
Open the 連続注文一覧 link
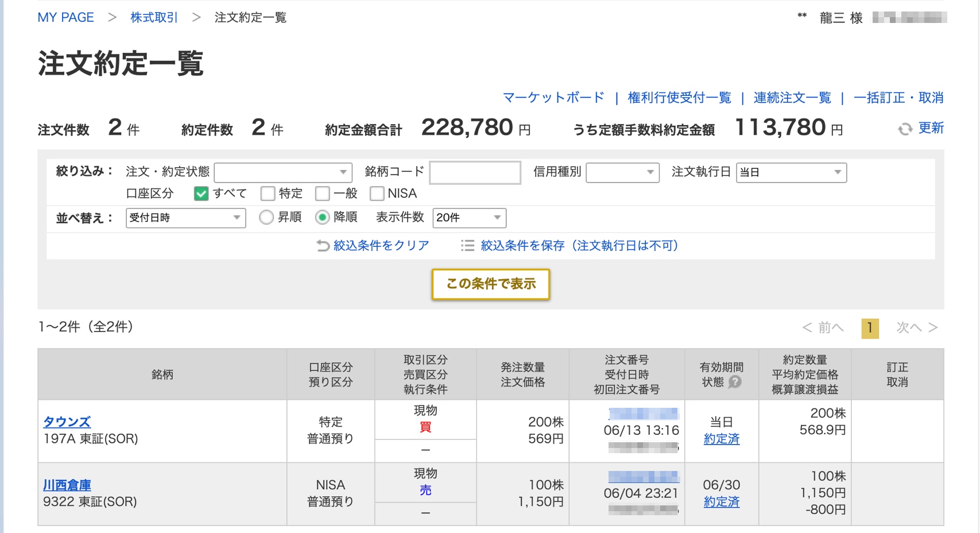[x=792, y=98]
